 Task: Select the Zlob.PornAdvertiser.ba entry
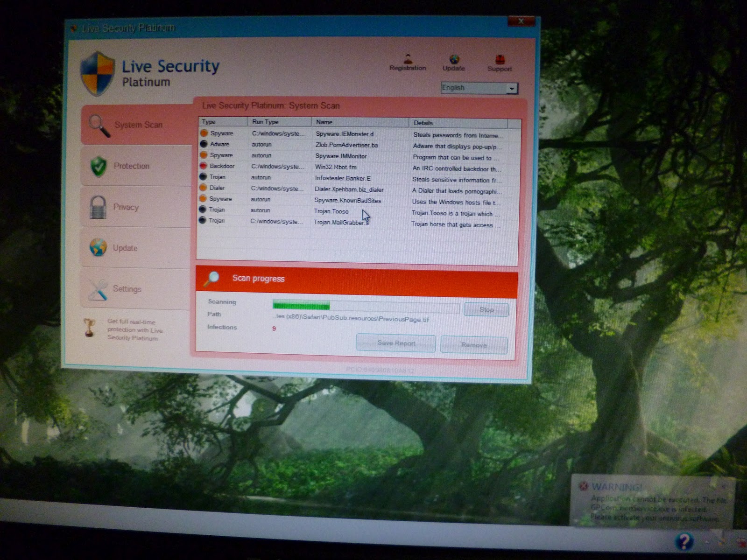click(346, 145)
